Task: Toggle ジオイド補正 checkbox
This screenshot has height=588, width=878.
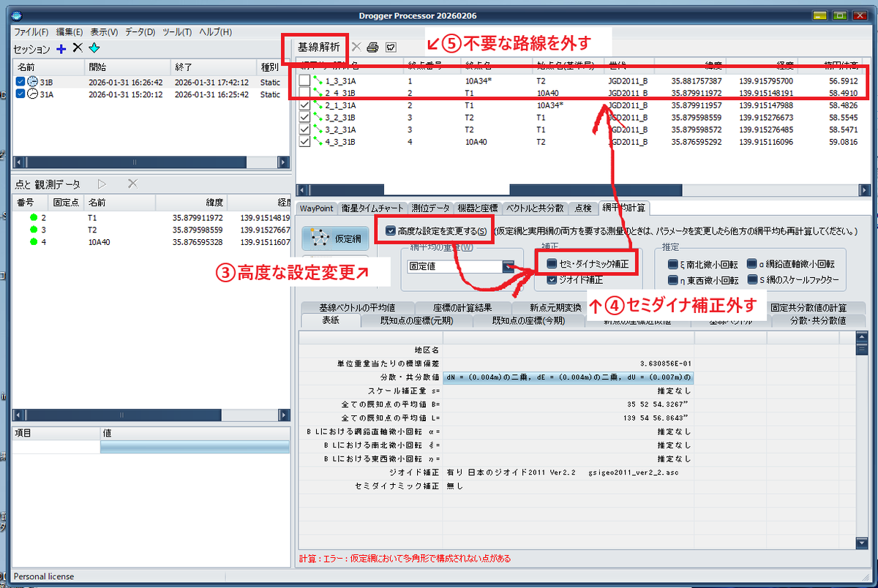Action: 551,279
